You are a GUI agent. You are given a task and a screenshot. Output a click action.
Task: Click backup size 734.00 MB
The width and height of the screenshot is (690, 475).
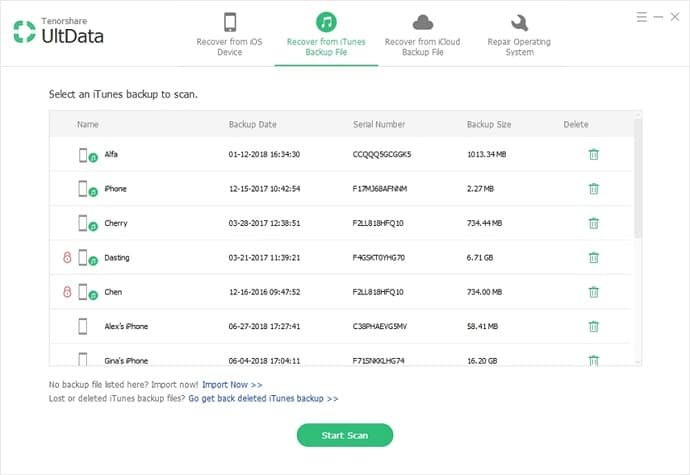click(x=484, y=292)
